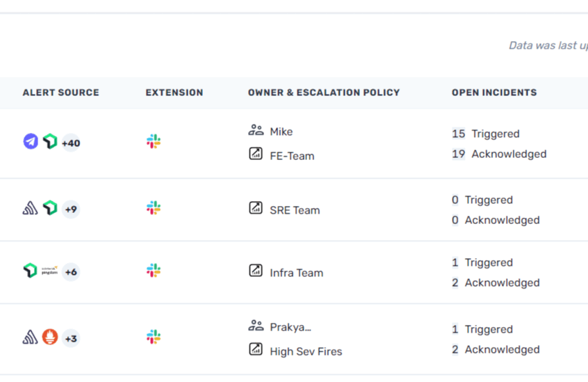The image size is (588, 382).
Task: Expand the +6 alert sources badge
Action: click(x=71, y=272)
